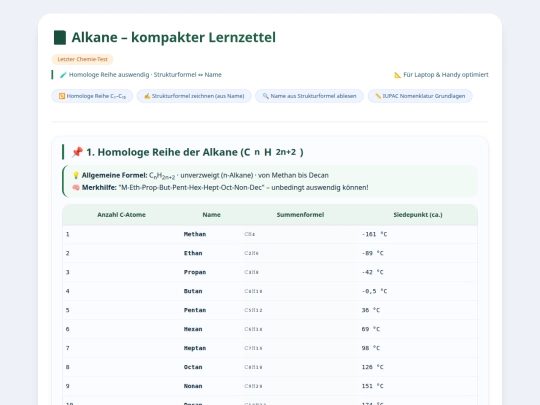540x405 pixels.
Task: Click the test tube icon before Homologe Reihe auswendig
Action: click(x=63, y=75)
